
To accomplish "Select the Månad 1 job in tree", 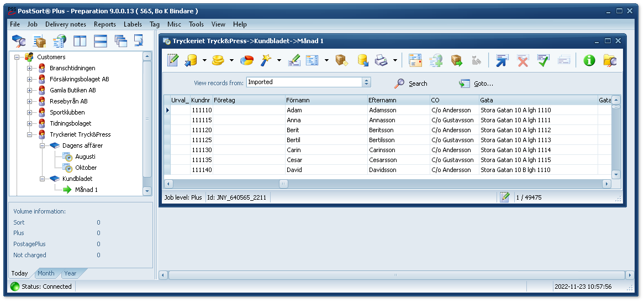I will click(x=86, y=190).
